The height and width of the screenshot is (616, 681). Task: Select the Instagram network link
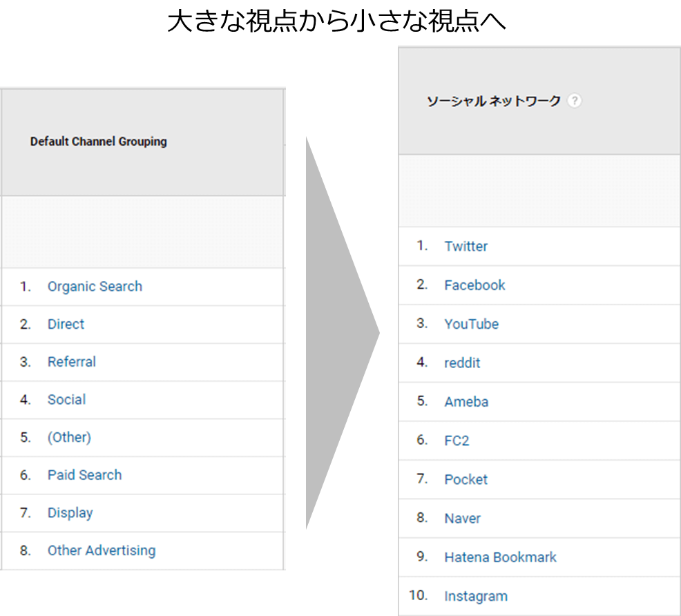476,596
